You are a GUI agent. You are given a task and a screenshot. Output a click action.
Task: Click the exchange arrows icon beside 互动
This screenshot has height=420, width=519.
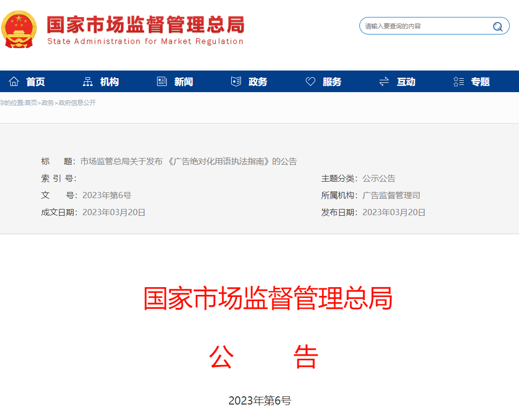(x=384, y=81)
